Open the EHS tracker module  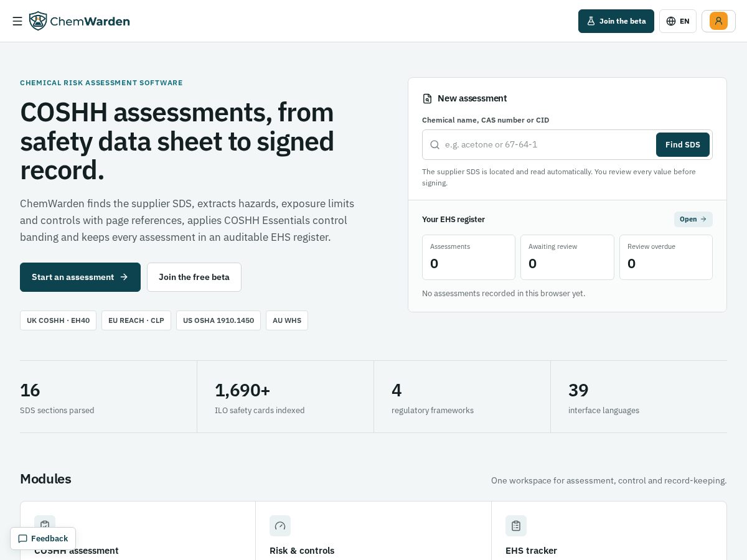[609, 531]
